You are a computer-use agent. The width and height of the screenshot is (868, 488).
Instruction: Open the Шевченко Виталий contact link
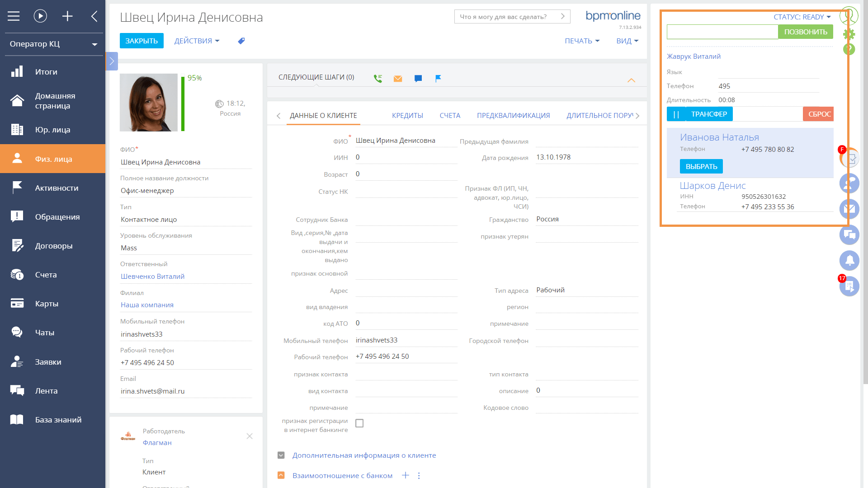[152, 276]
